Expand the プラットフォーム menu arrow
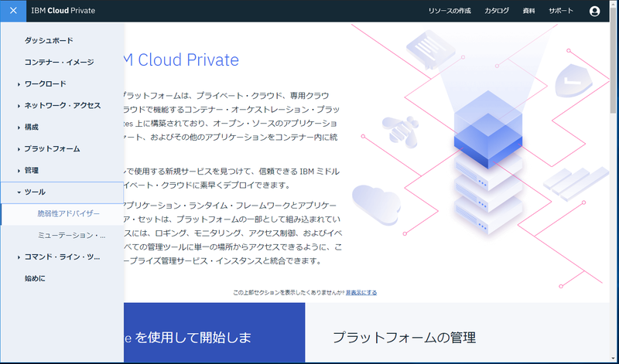This screenshot has height=364, width=619. coord(19,149)
